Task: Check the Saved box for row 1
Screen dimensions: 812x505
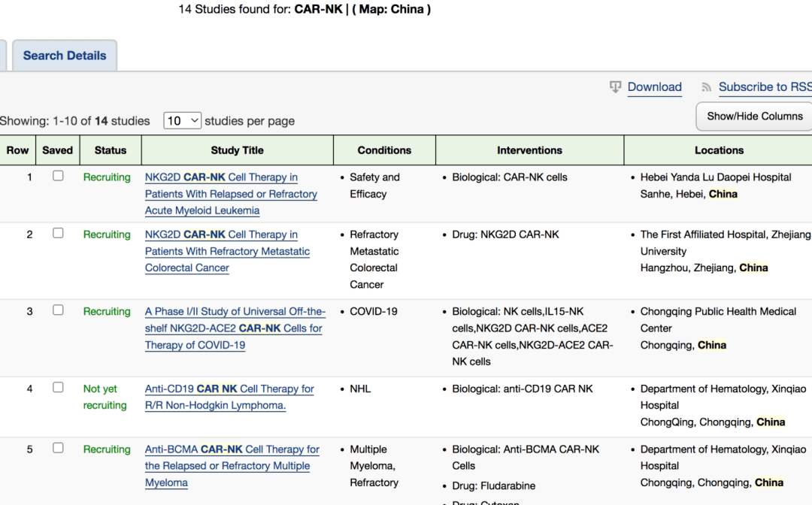Action: click(x=58, y=176)
